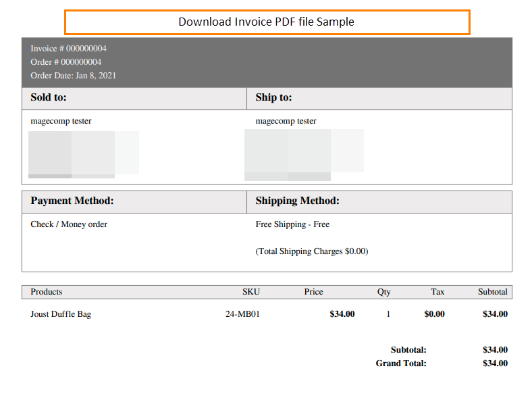Click the SKU column header
Viewport: 532px width, 402px height.
pyautogui.click(x=251, y=292)
